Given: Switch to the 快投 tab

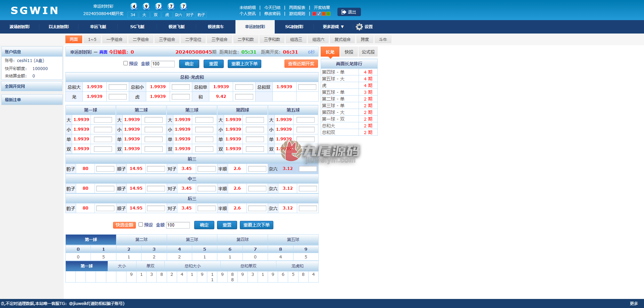Looking at the screenshot, I should point(349,52).
